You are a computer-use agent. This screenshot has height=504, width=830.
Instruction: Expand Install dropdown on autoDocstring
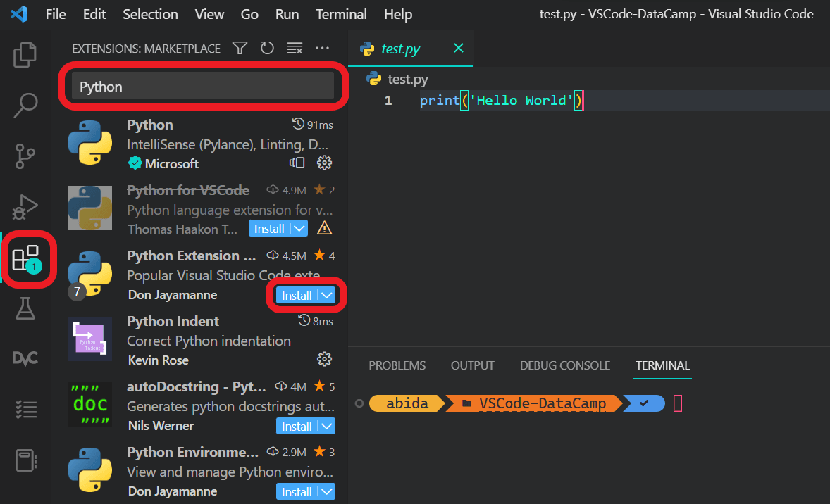(x=326, y=426)
